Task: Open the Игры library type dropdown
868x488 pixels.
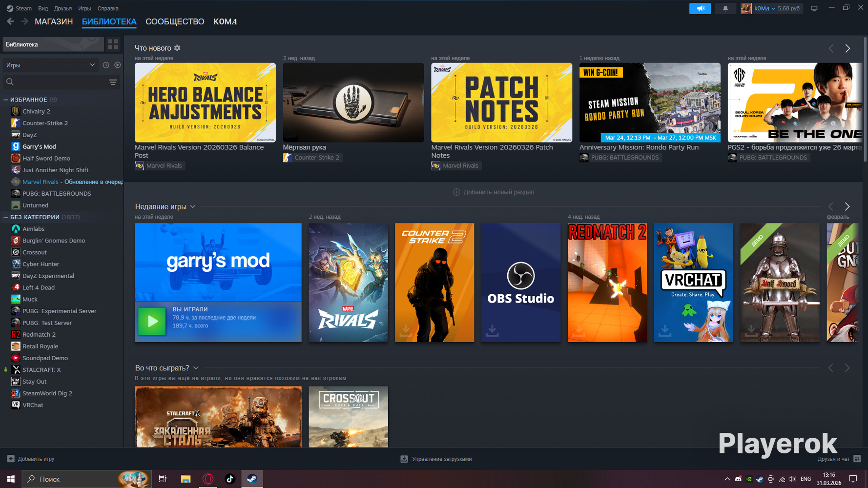Action: point(51,65)
